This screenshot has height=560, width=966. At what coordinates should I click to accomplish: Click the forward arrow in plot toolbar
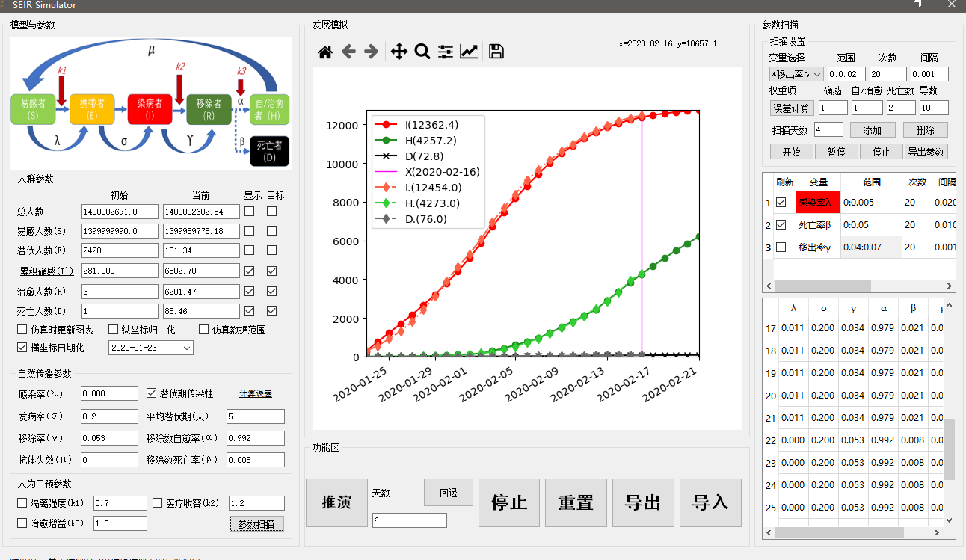371,52
